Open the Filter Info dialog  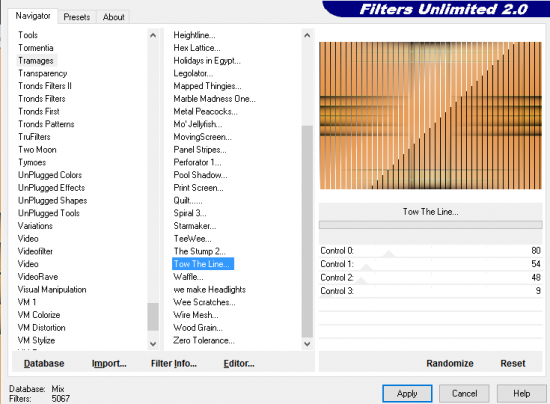click(174, 363)
